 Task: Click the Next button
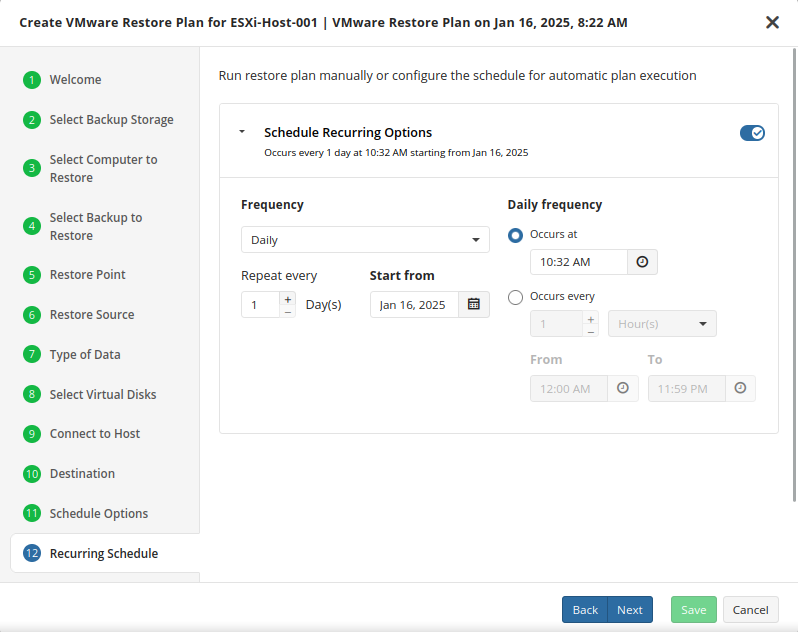pos(630,610)
